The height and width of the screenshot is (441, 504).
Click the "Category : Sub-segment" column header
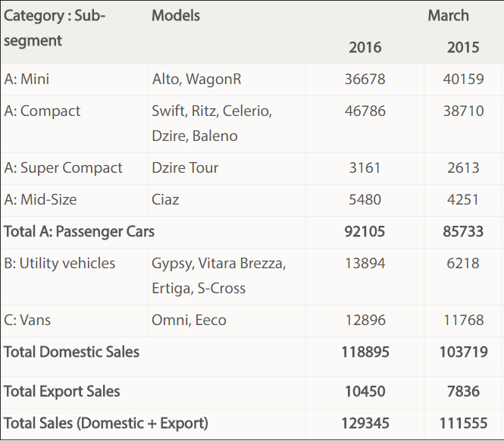tap(55, 28)
